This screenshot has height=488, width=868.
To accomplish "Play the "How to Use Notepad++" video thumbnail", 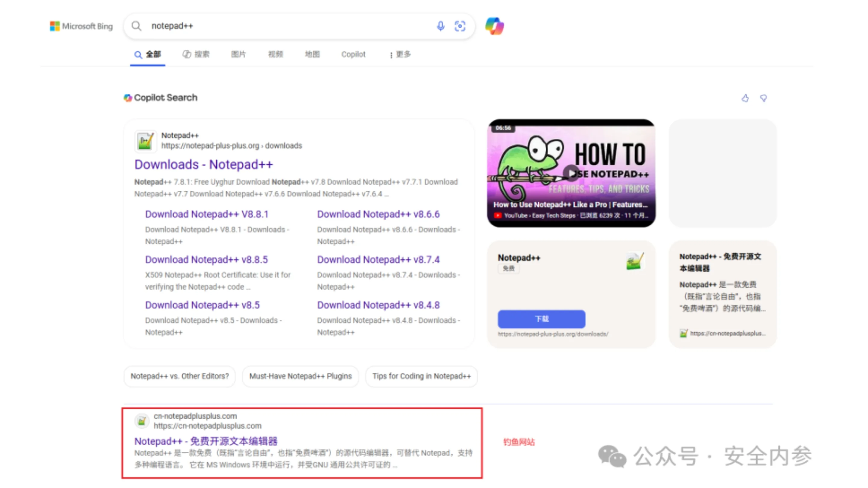I will click(571, 174).
